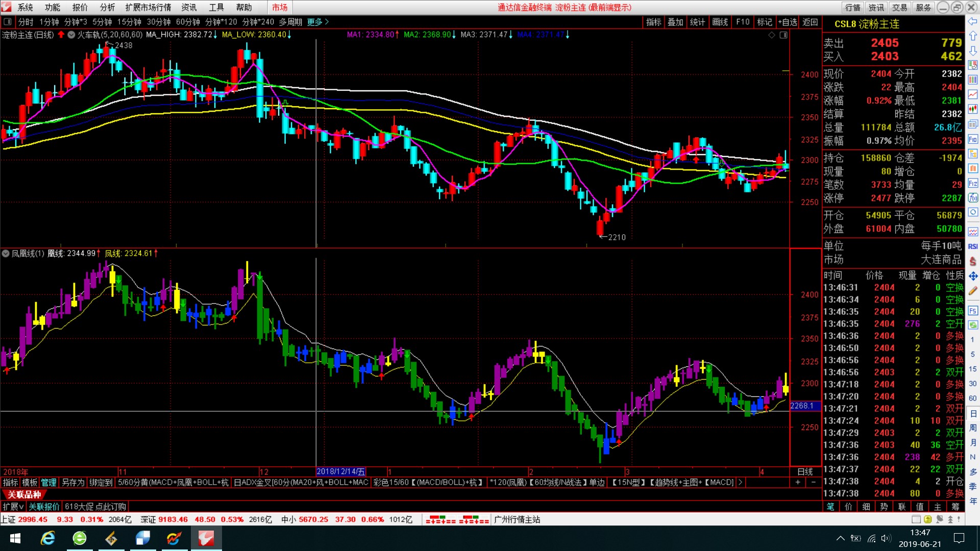Select the pencil drawing tool icon
The width and height of the screenshot is (980, 551).
pyautogui.click(x=973, y=291)
